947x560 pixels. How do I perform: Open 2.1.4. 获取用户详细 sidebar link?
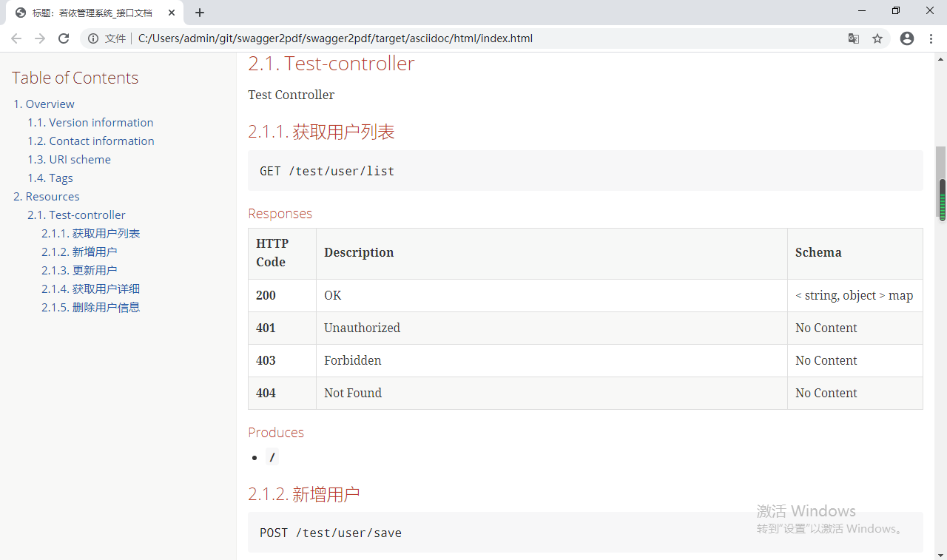pos(90,289)
